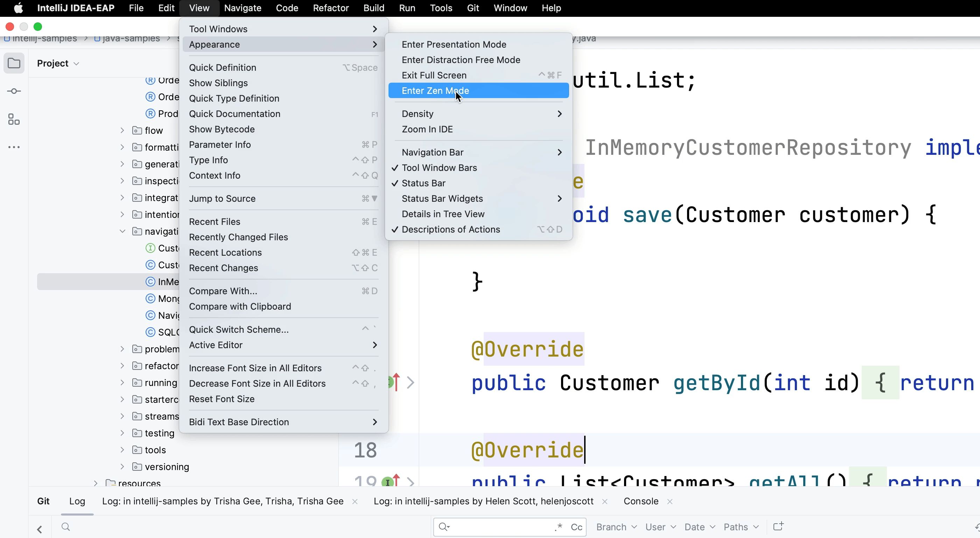Viewport: 980px width, 538px height.
Task: Click Compare with Clipboard item
Action: click(283, 306)
